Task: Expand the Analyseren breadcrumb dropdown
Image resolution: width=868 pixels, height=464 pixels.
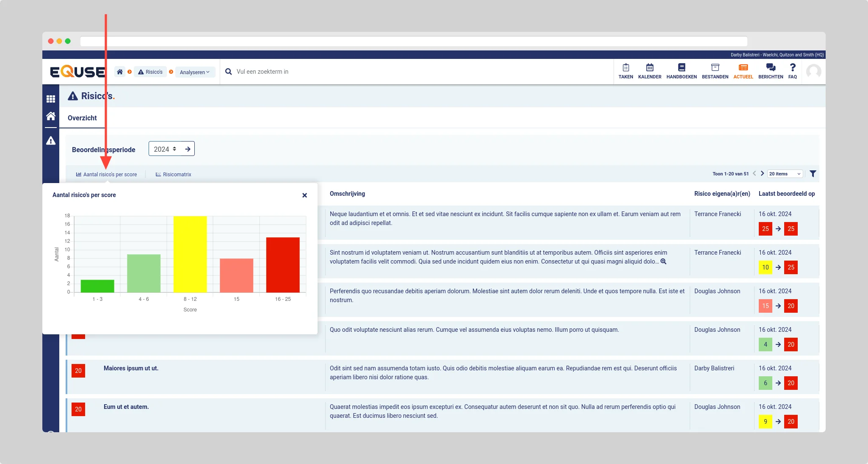Action: tap(195, 72)
